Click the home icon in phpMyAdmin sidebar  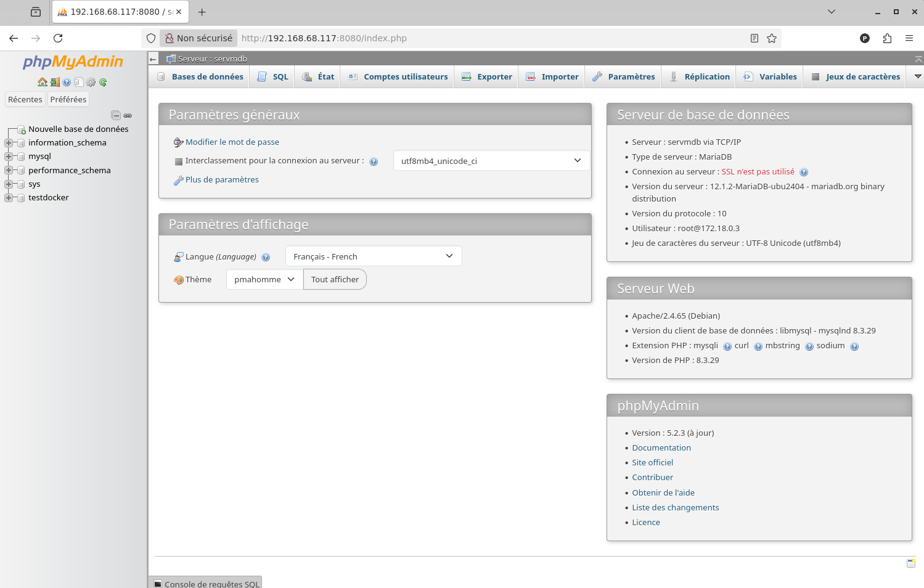point(42,82)
